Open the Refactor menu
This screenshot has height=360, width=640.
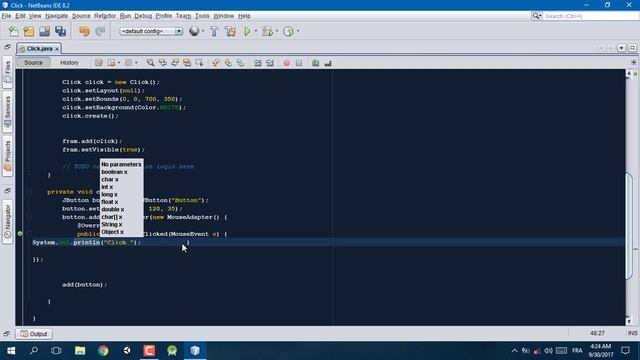pos(105,16)
